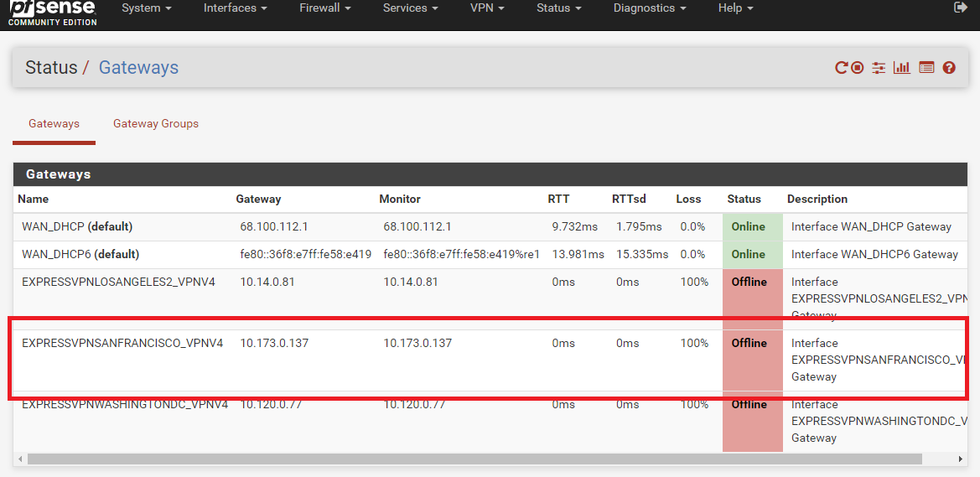Click the Online status for WAN_DHCP6
The image size is (980, 477).
point(748,255)
